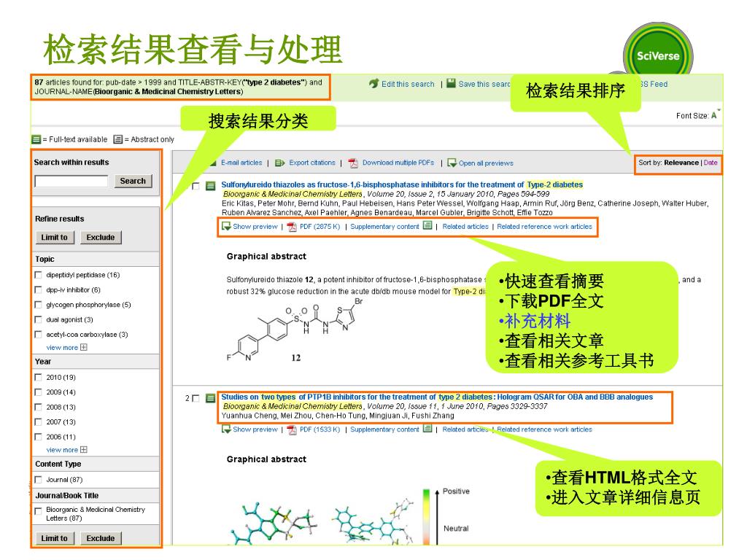747x560 pixels.
Task: Open Sulfonylureido thiazoles article title
Action: (402, 184)
